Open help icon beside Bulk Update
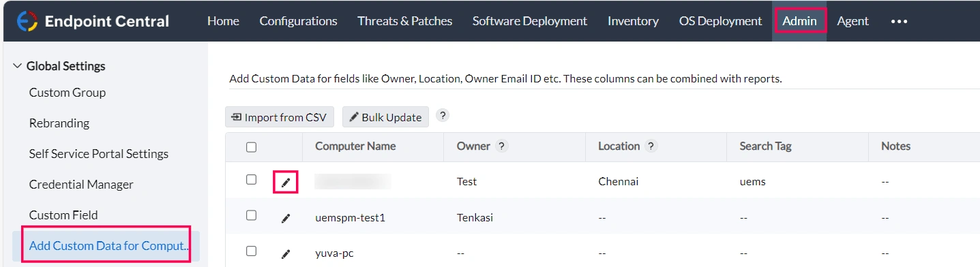 pyautogui.click(x=443, y=115)
